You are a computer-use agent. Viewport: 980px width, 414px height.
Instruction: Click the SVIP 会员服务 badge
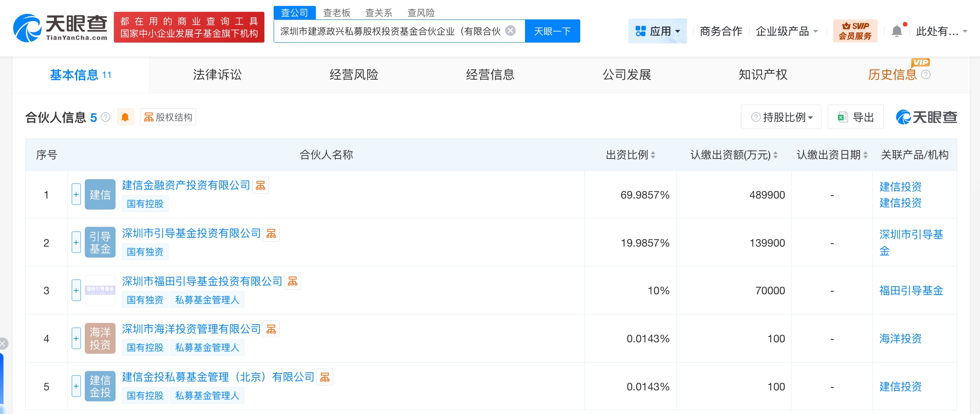(x=855, y=31)
